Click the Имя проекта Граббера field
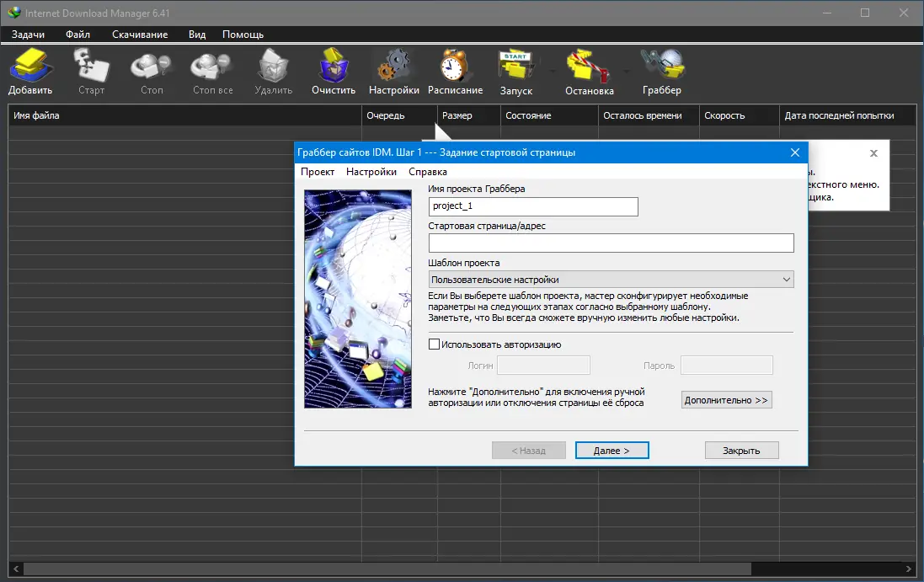This screenshot has width=924, height=582. point(533,206)
